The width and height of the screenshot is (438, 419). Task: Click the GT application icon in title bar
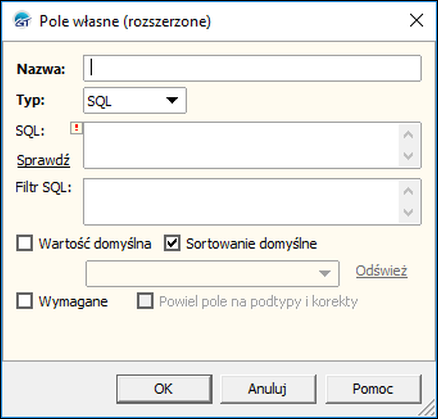tap(22, 21)
